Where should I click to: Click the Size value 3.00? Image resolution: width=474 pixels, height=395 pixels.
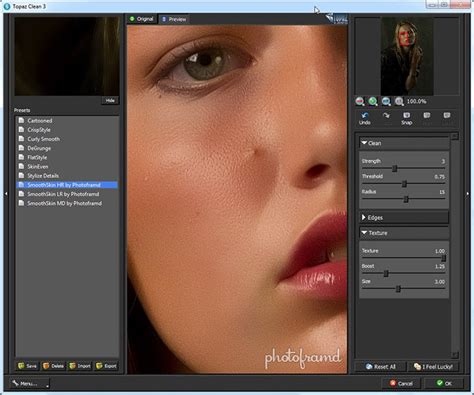[x=440, y=282]
